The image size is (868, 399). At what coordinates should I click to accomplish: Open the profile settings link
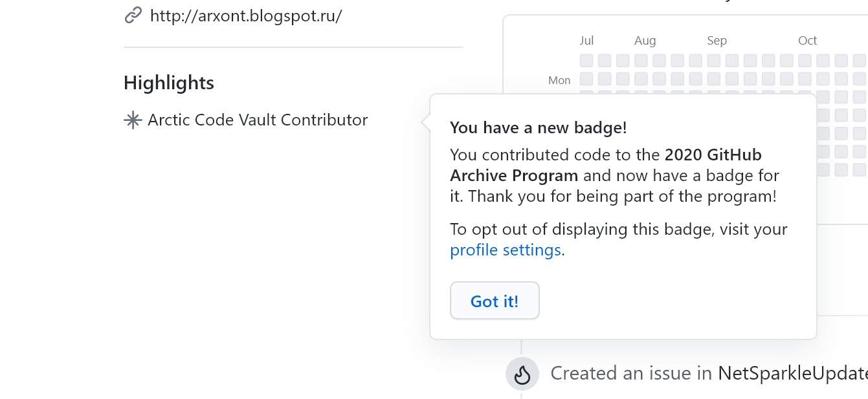506,250
